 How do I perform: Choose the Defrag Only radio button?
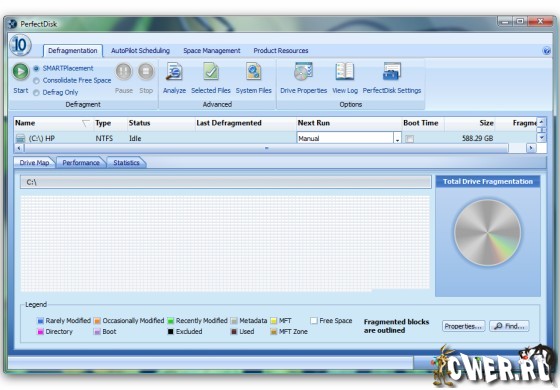(x=36, y=93)
